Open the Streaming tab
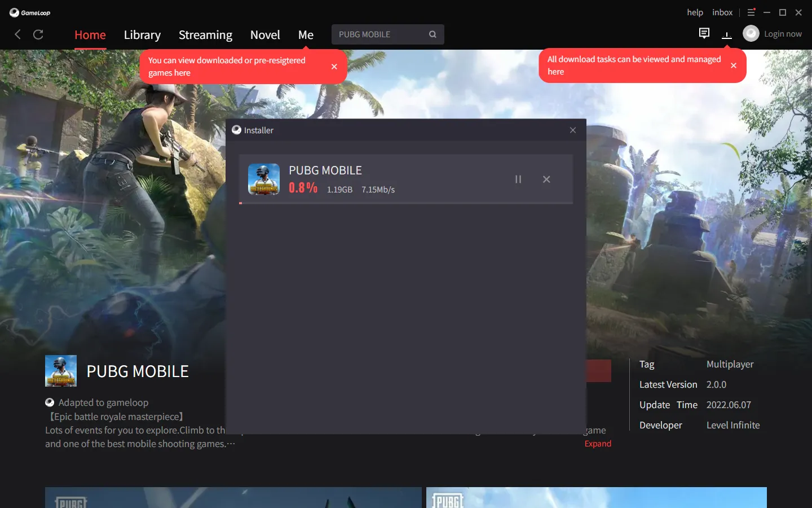This screenshot has height=508, width=812. tap(205, 35)
